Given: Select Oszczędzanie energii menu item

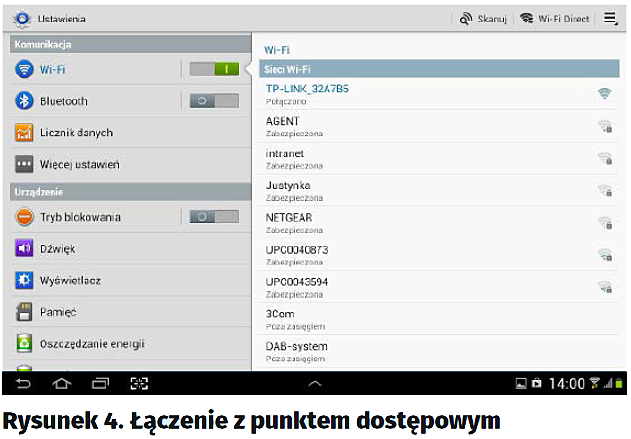Looking at the screenshot, I should (x=92, y=343).
